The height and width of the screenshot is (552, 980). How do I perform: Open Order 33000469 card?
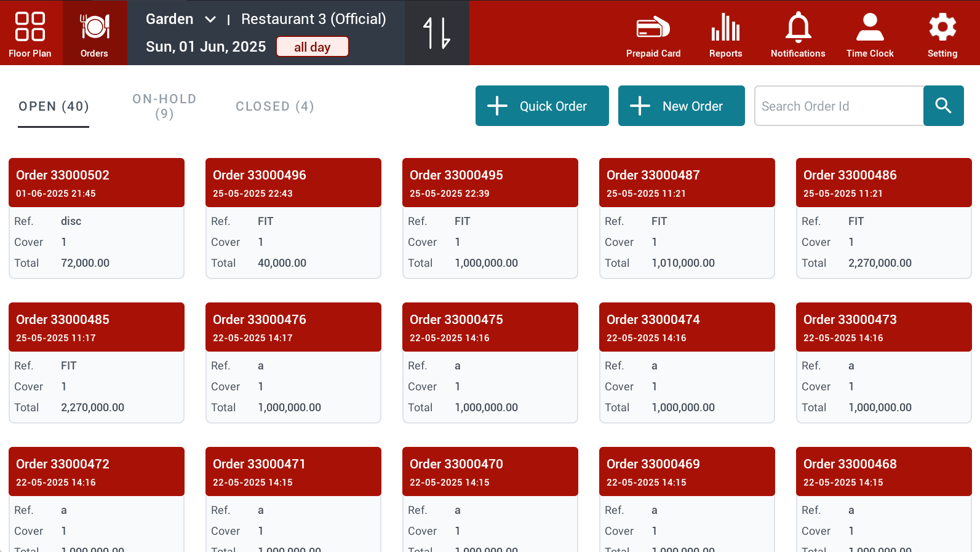[x=687, y=499]
